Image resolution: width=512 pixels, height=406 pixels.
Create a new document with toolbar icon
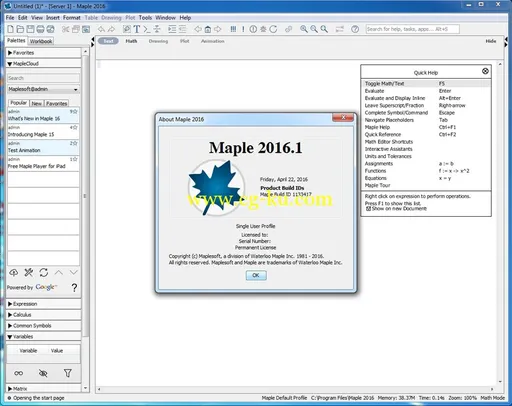[x=11, y=29]
